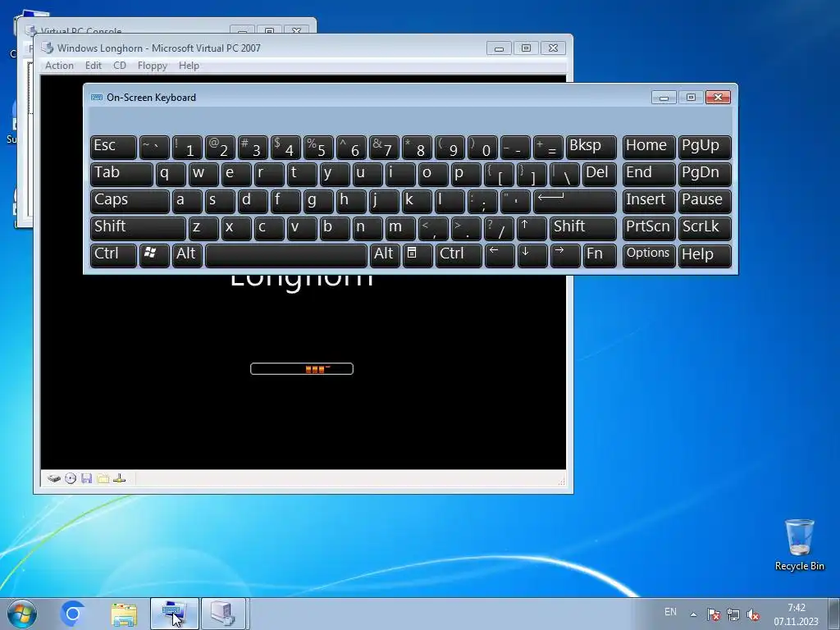Click the Longhorn boot progress bar
840x630 pixels.
point(302,368)
